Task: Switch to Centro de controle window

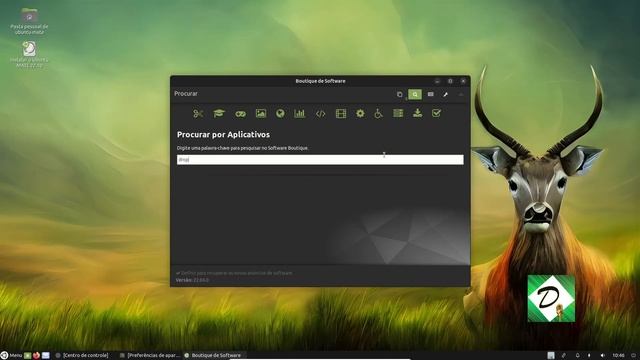Action: [82, 356]
